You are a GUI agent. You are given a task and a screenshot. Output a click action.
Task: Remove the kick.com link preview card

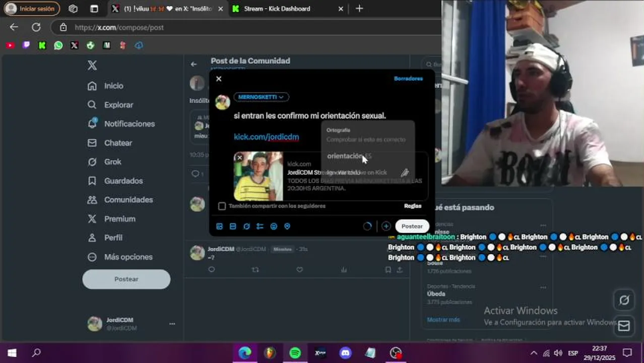click(x=240, y=158)
